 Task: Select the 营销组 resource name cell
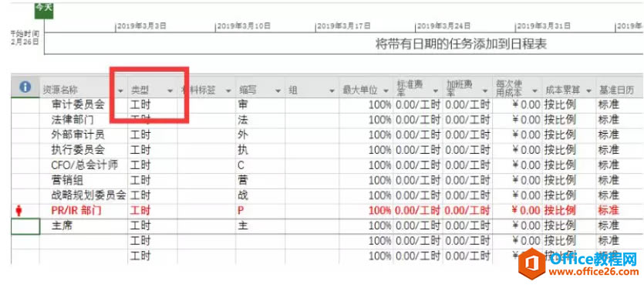click(83, 181)
